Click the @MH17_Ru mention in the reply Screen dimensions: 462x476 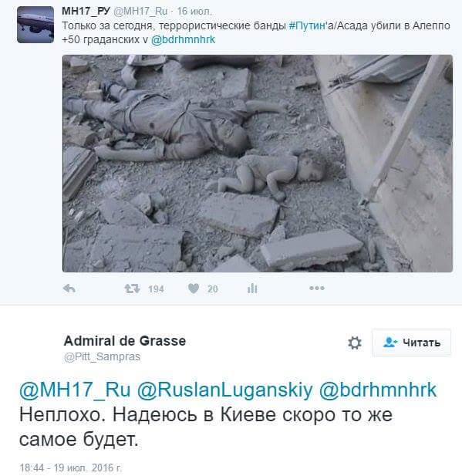pos(75,390)
